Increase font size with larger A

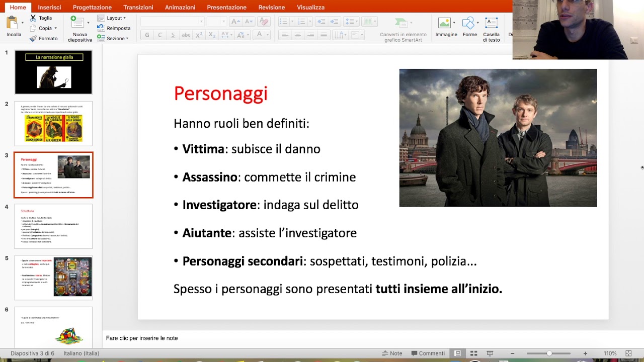235,22
